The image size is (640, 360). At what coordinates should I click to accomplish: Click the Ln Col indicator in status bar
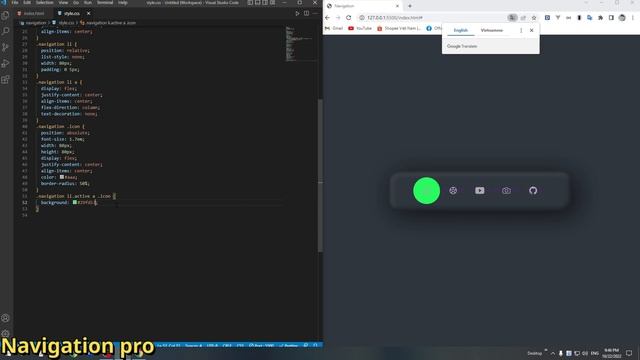pyautogui.click(x=169, y=346)
